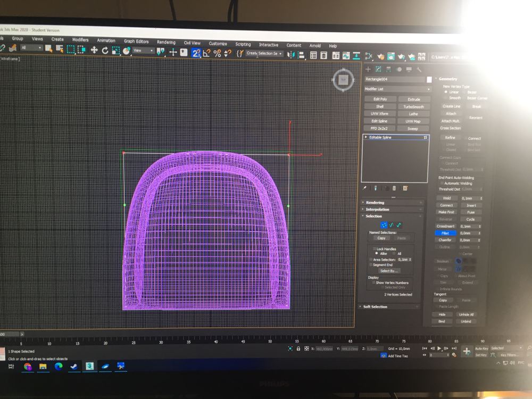Open the Create Selection Set dropdown
This screenshot has height=399, width=532.
[x=264, y=54]
